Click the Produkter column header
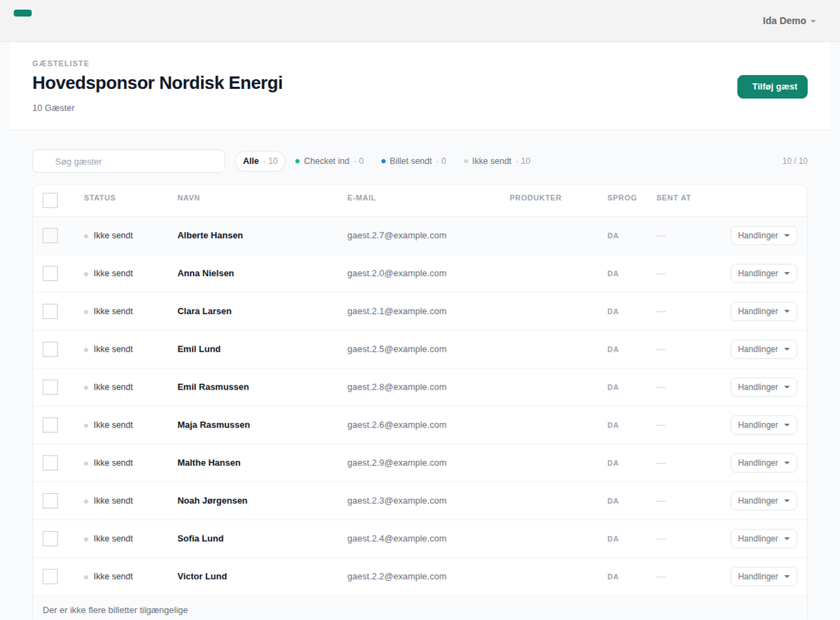This screenshot has height=620, width=840. click(535, 198)
